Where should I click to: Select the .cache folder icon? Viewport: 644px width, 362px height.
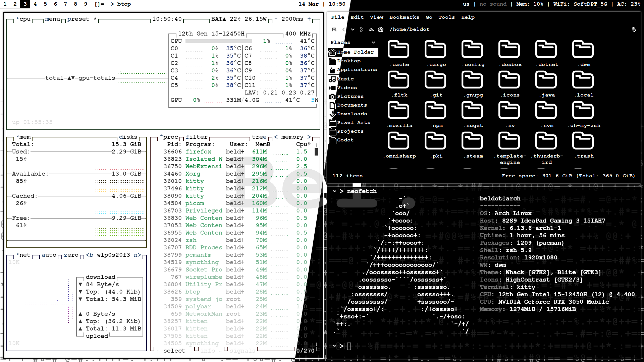398,50
